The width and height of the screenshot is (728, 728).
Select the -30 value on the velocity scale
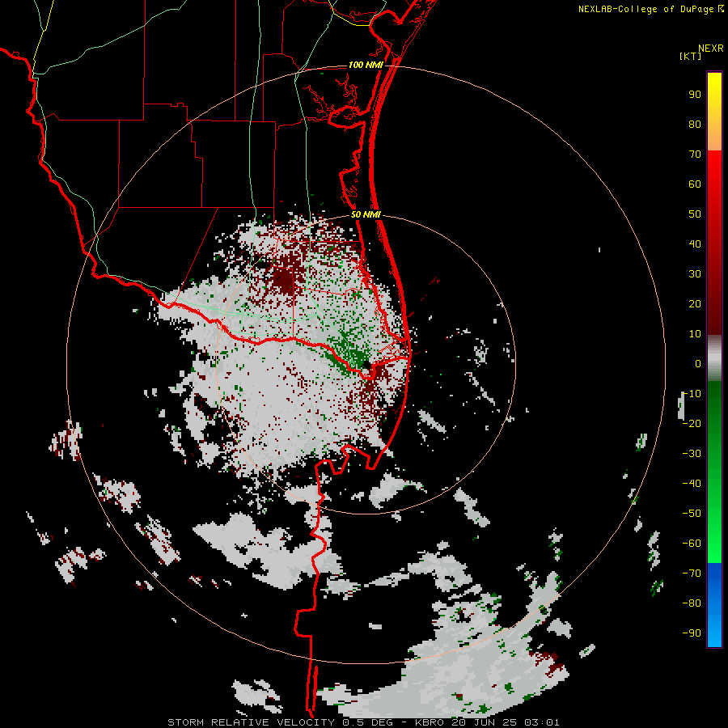(692, 454)
